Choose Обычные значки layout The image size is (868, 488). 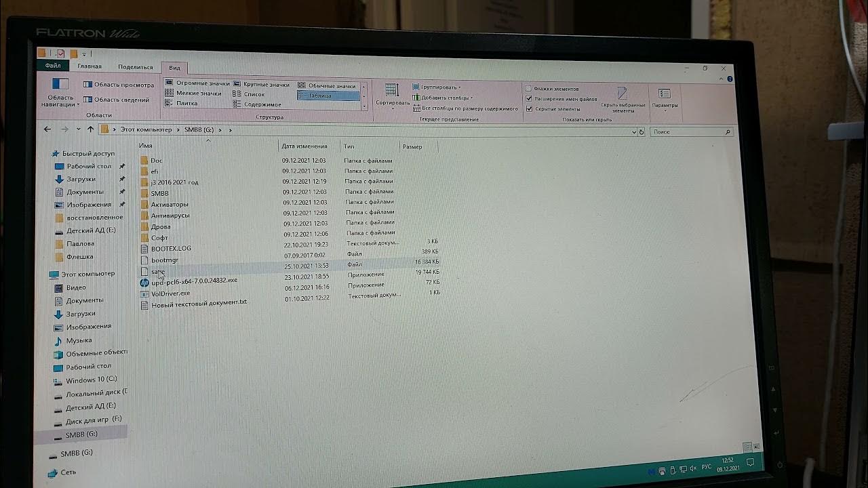coord(327,86)
